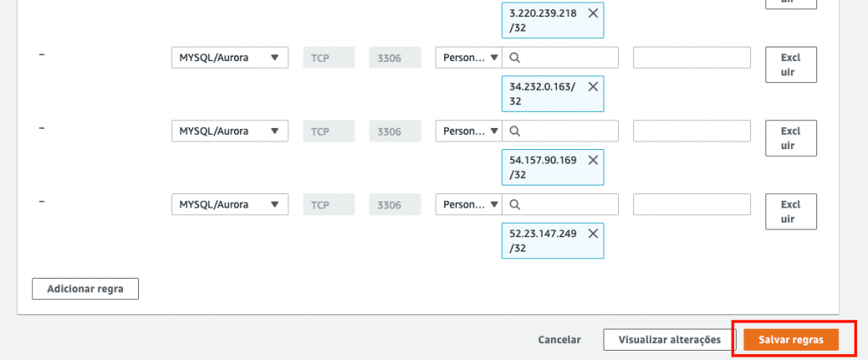The width and height of the screenshot is (868, 360).
Task: Click the Adicionar regra button
Action: coord(85,289)
